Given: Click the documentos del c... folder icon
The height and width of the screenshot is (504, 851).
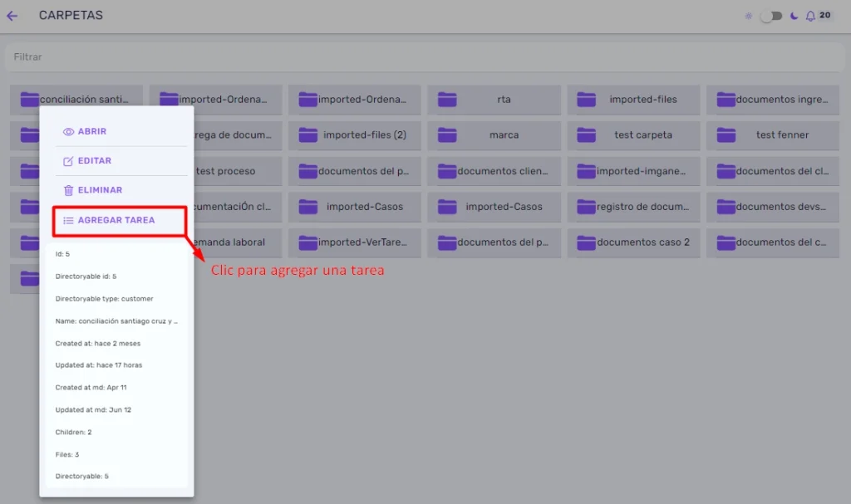Looking at the screenshot, I should [x=726, y=242].
